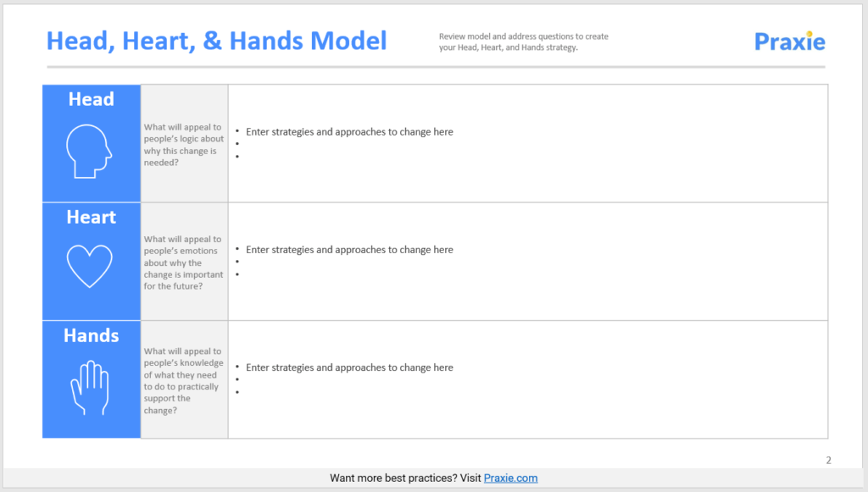Click the head profile icon
868x492 pixels.
(89, 152)
